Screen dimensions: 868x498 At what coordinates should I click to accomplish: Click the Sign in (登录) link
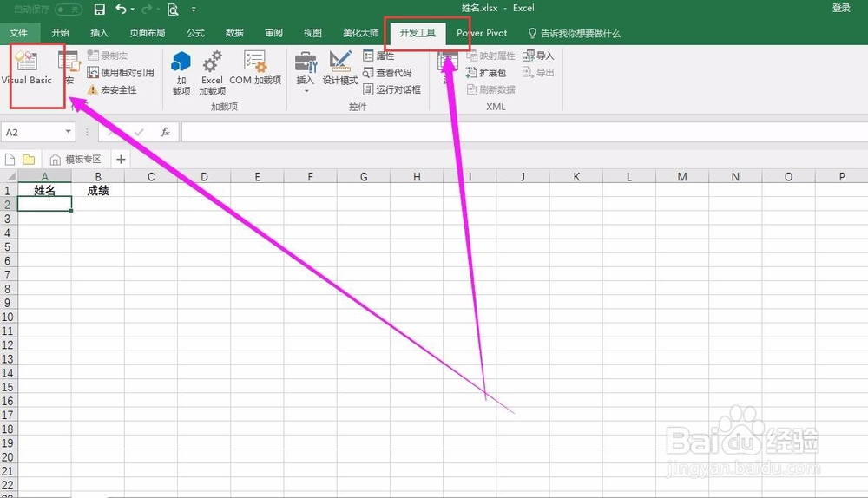click(841, 8)
